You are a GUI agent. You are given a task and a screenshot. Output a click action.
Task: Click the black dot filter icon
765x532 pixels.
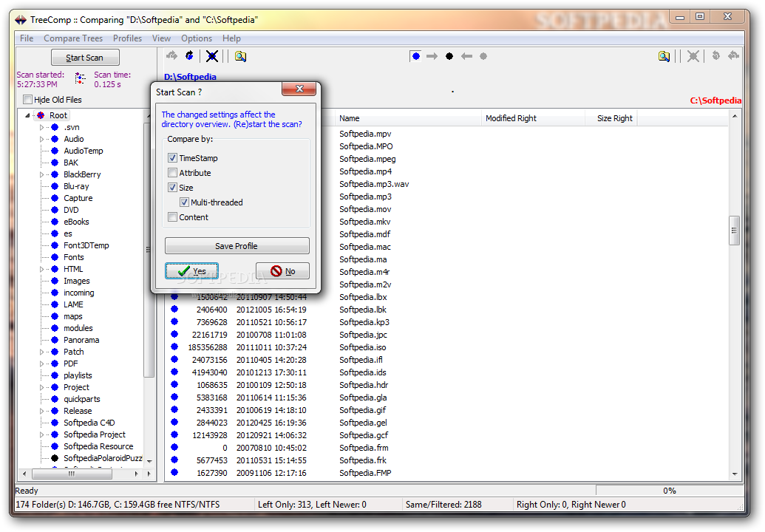click(x=449, y=56)
